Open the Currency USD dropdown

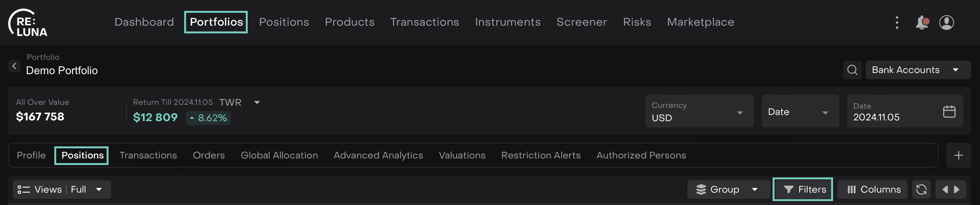pyautogui.click(x=699, y=111)
